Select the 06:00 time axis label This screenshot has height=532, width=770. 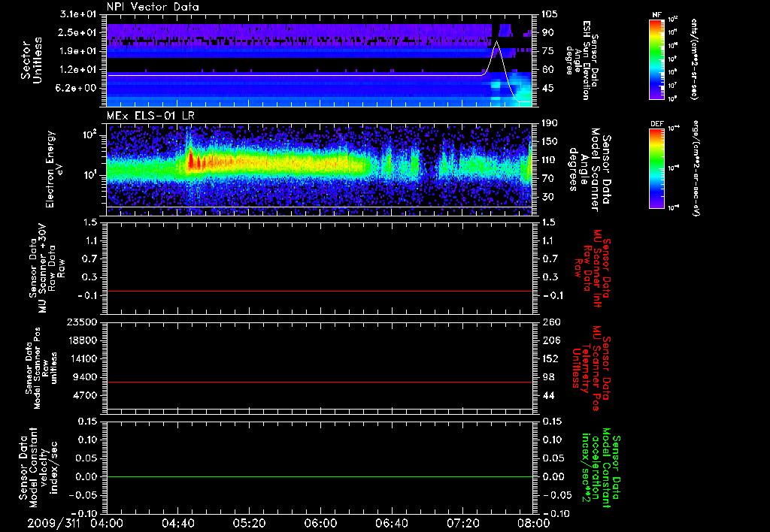pyautogui.click(x=320, y=522)
